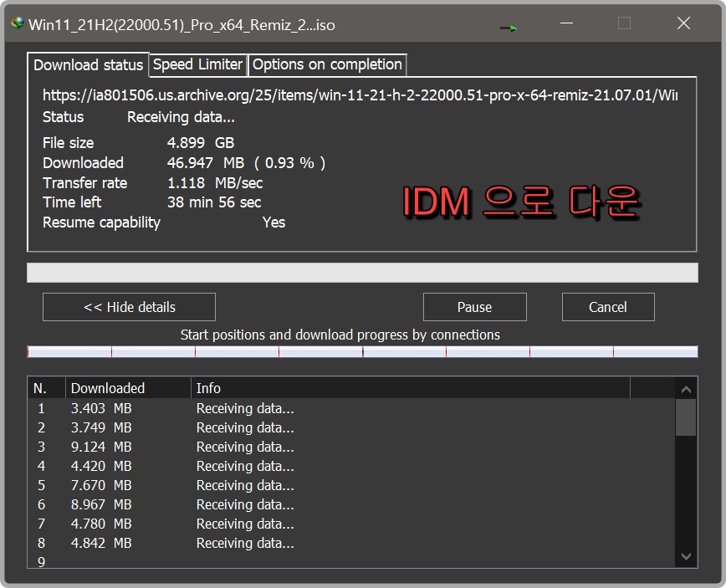726x588 pixels.
Task: Click the connections list scrollbar thumb
Action: [686, 417]
